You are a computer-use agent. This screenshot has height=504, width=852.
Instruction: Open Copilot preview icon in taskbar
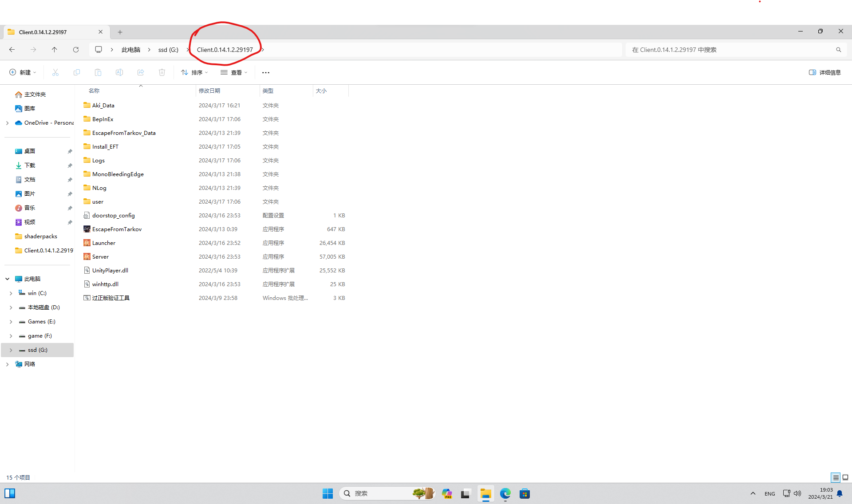[x=446, y=493]
